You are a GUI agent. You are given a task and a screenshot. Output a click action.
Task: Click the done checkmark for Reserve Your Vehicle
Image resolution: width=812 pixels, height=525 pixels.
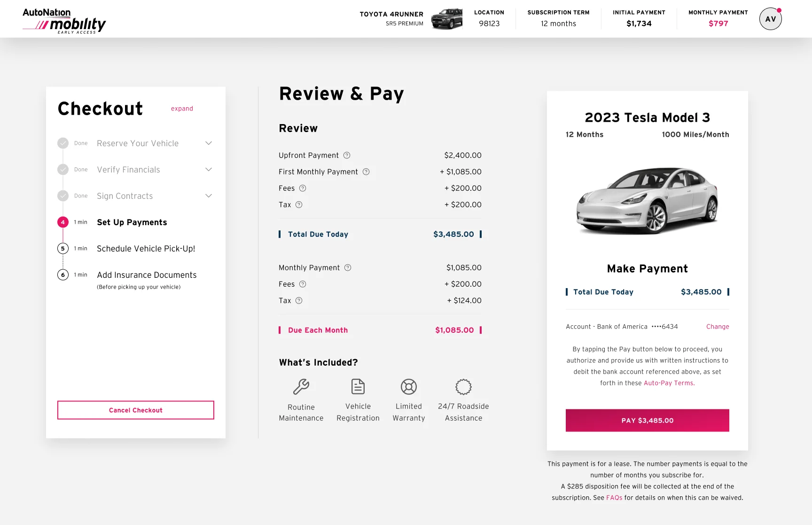click(63, 143)
